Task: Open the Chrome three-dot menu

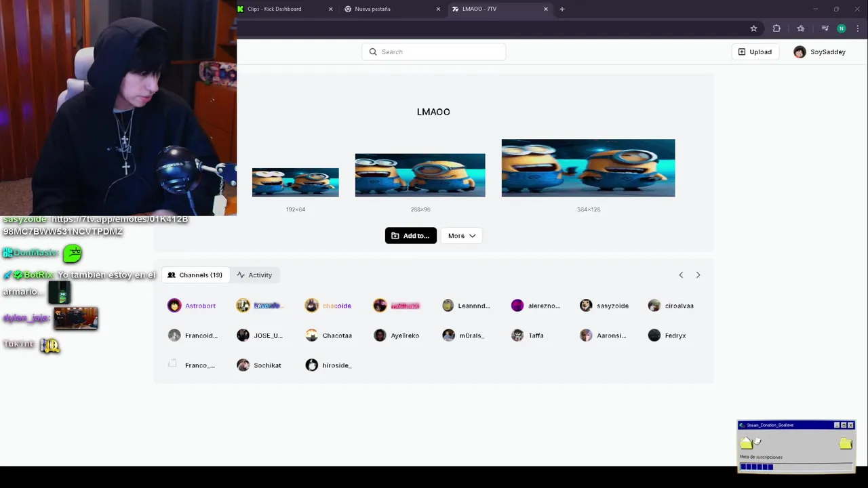Action: pos(858,28)
